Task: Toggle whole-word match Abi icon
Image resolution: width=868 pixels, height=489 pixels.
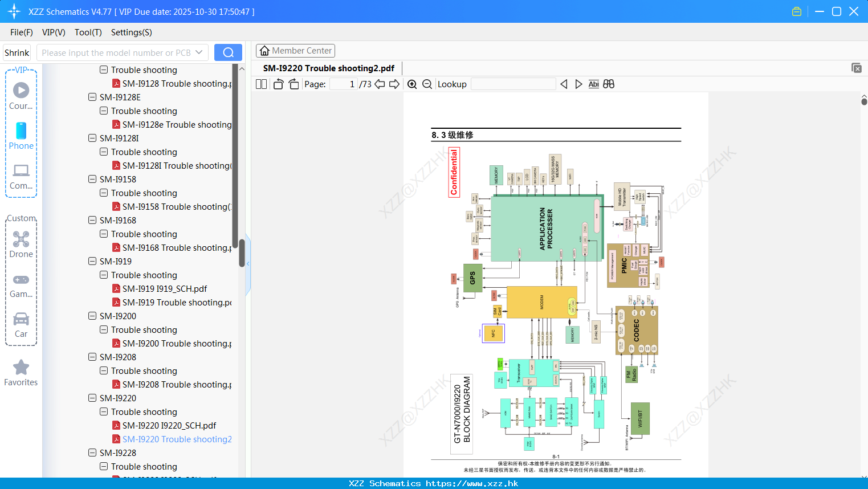Action: (593, 84)
